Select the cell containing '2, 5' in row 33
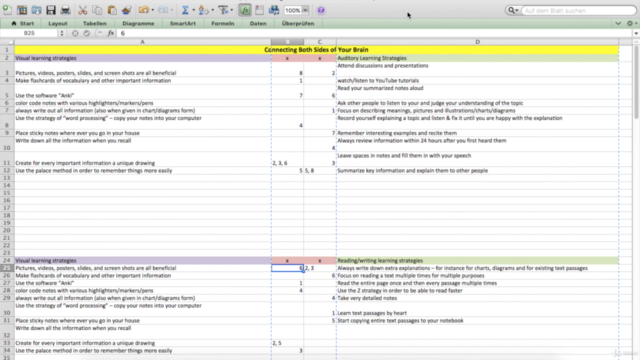Screen dimensions: 640x360 click(x=287, y=343)
